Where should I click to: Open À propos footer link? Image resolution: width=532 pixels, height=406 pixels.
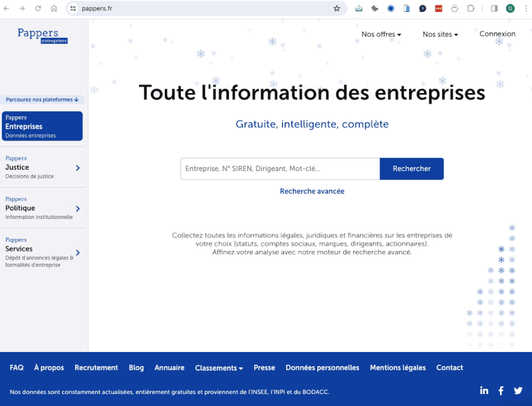coord(49,367)
